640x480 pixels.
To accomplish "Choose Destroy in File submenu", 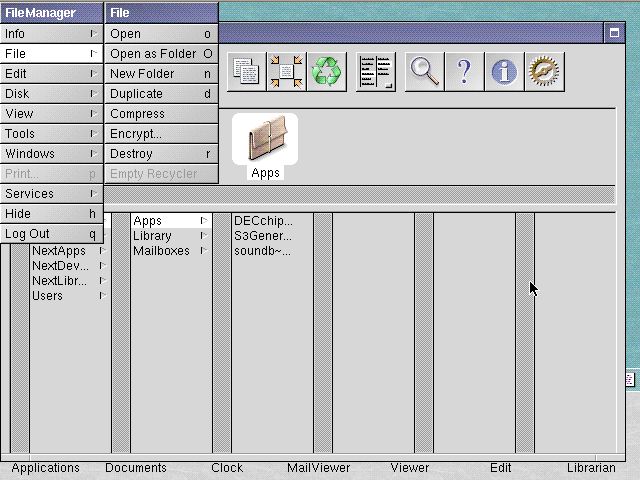I will 162,154.
